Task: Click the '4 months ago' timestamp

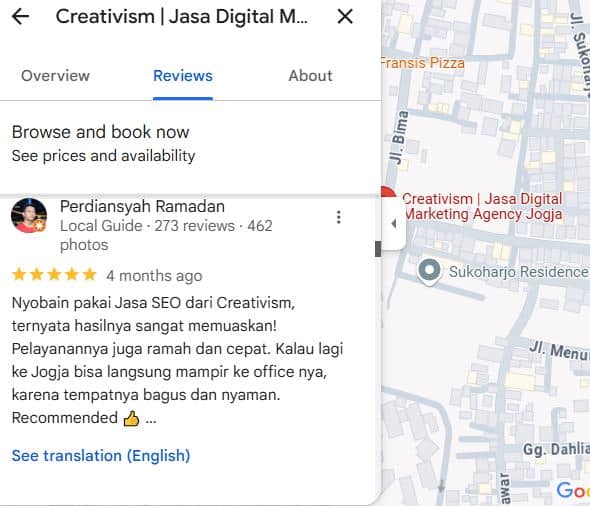Action: 154,276
